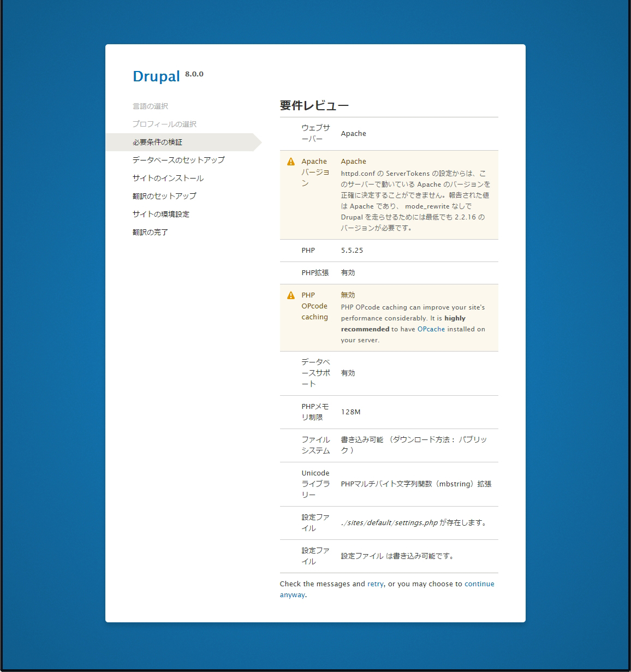Viewport: 631px width, 672px height.
Task: Click the 翻訳のセットアップ step
Action: click(164, 196)
